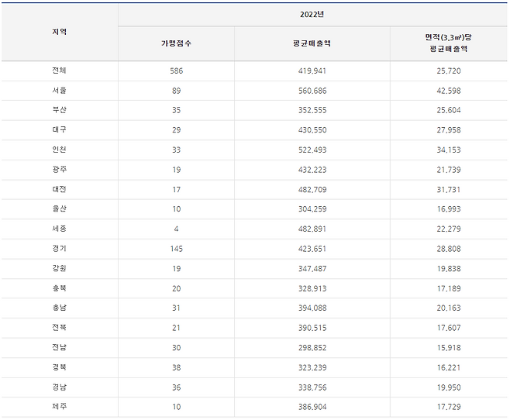Select the 세종 region cell
The image size is (510, 420).
tap(59, 229)
